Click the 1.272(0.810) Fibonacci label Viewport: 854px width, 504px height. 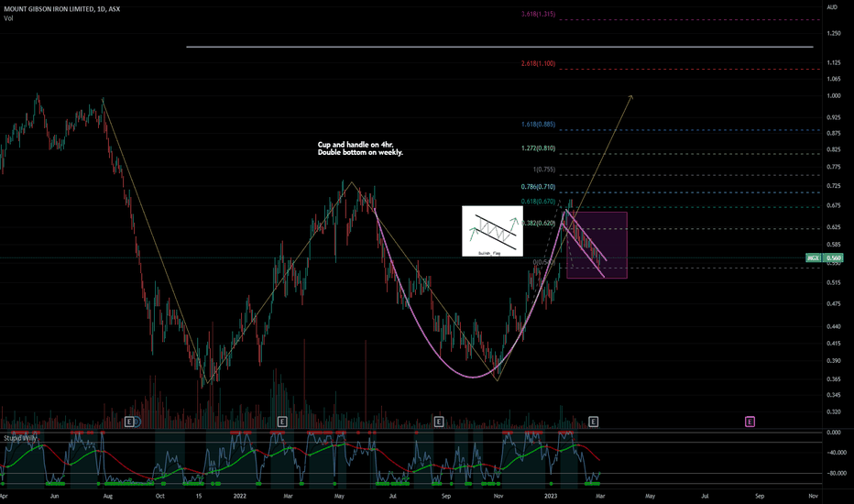pyautogui.click(x=538, y=148)
